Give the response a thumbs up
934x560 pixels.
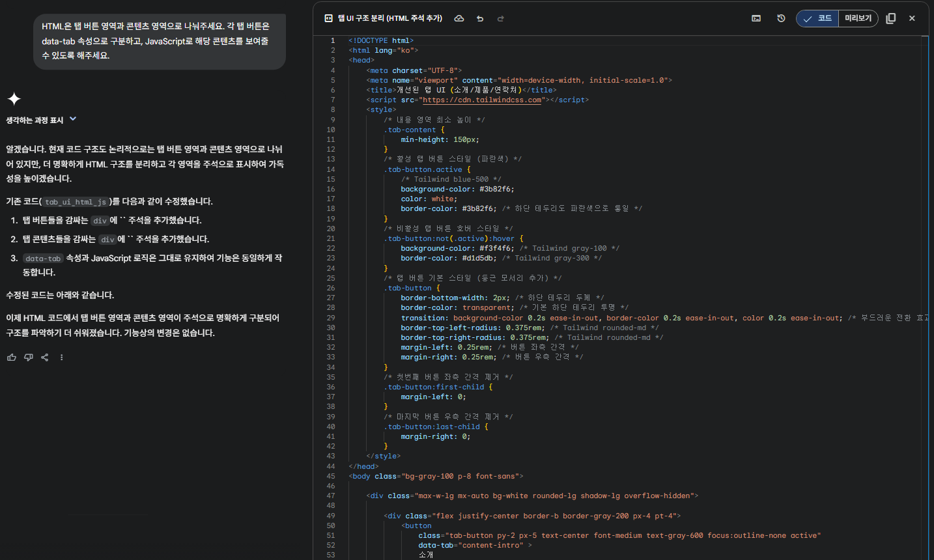[x=12, y=357]
